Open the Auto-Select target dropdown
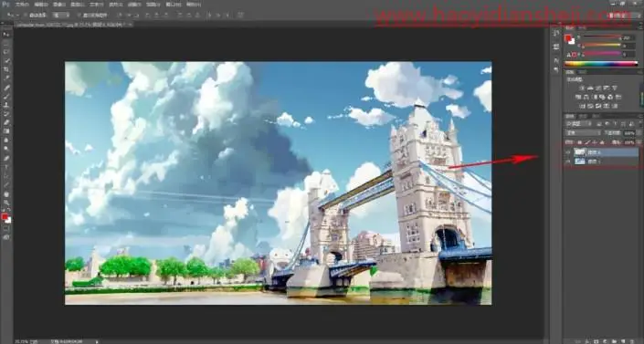The height and width of the screenshot is (344, 644). tap(61, 16)
